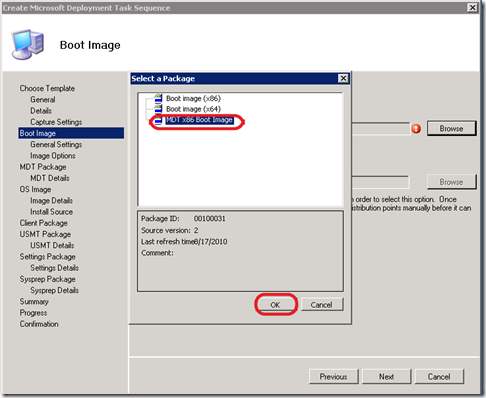Click the Boot image (x86) package icon
This screenshot has width=486, height=398.
[158, 98]
